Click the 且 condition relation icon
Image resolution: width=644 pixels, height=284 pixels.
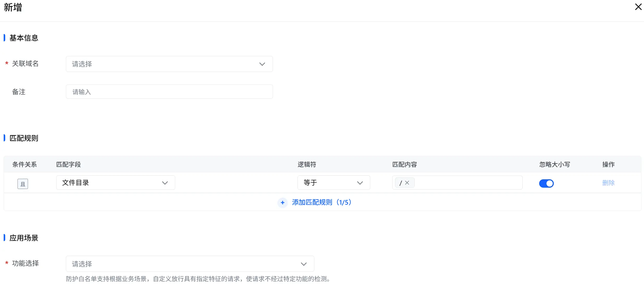(x=23, y=184)
